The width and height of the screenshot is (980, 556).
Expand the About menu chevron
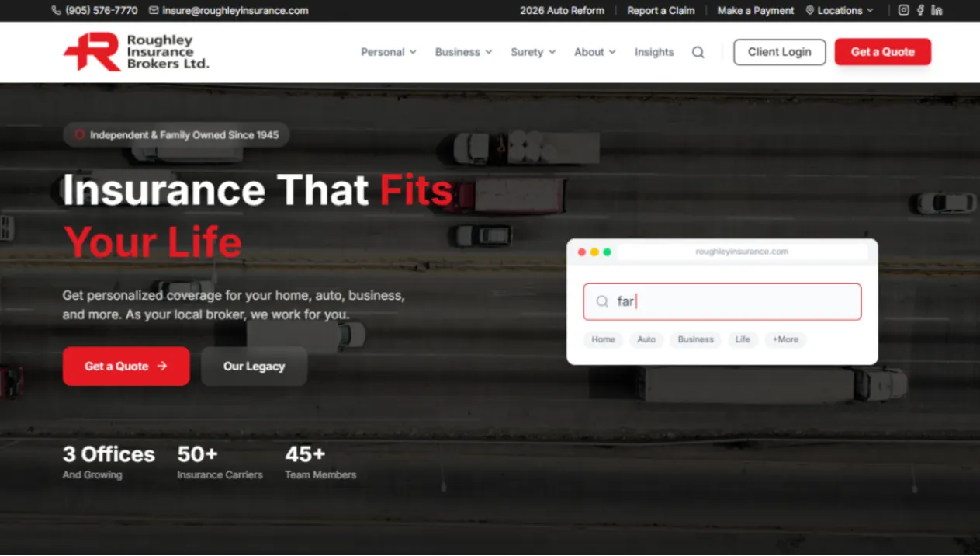(612, 52)
